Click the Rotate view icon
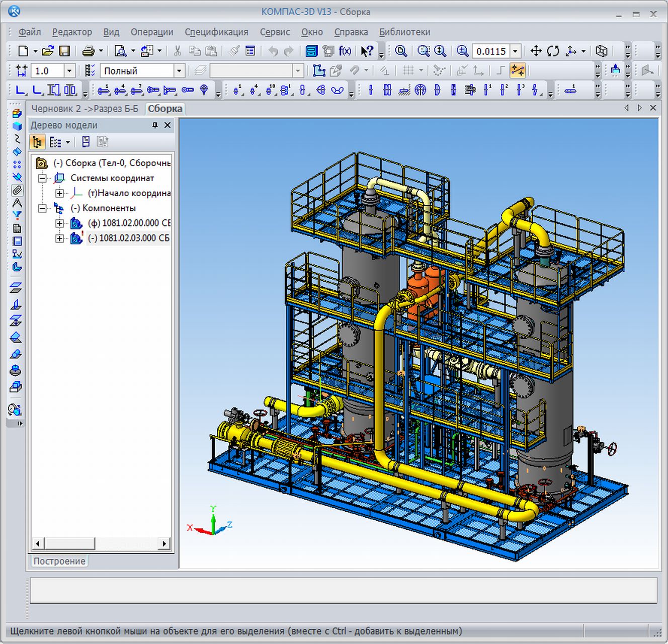Image resolution: width=668 pixels, height=644 pixels. [x=553, y=51]
